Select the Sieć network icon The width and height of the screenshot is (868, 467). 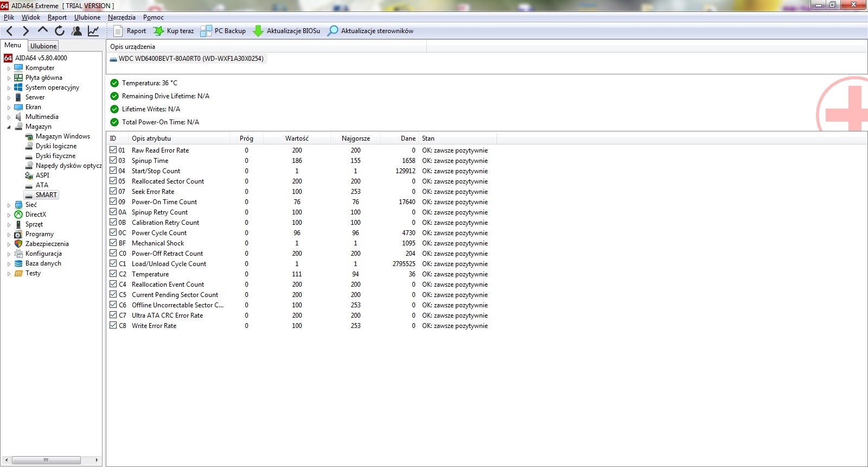click(19, 205)
